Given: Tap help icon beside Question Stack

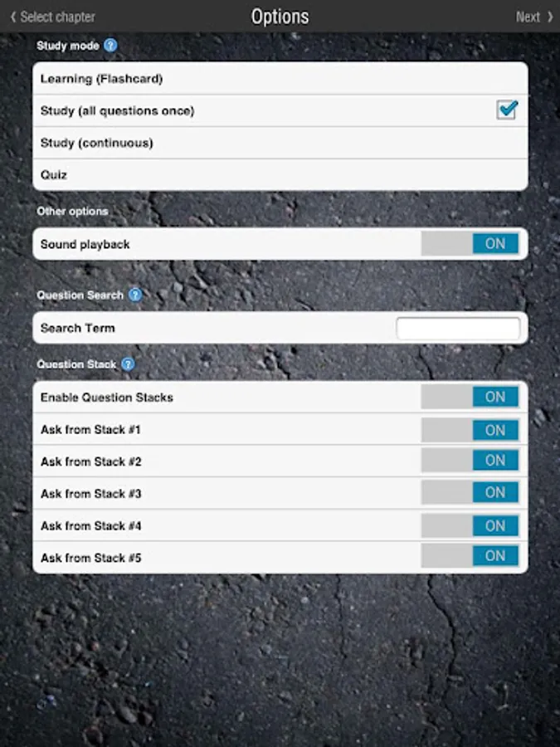Looking at the screenshot, I should 129,364.
